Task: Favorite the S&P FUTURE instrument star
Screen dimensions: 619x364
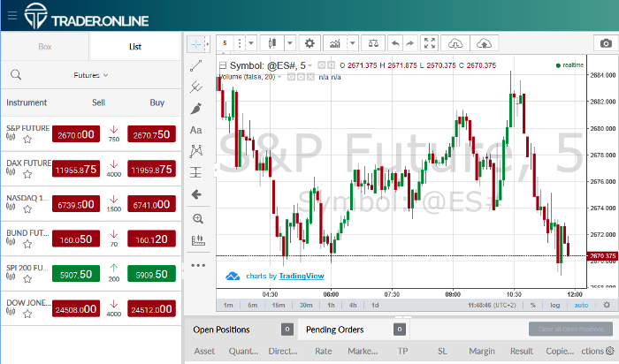Action: 27,140
